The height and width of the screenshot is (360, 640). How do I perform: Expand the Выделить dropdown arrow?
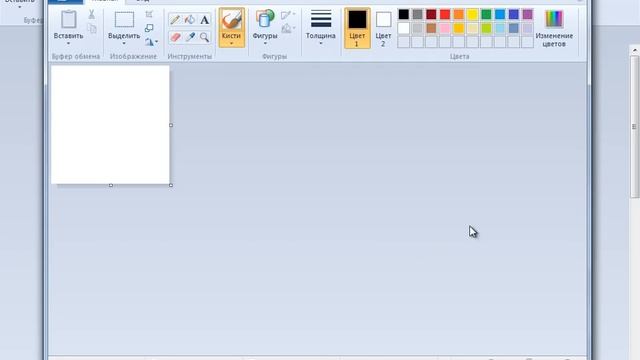(124, 44)
